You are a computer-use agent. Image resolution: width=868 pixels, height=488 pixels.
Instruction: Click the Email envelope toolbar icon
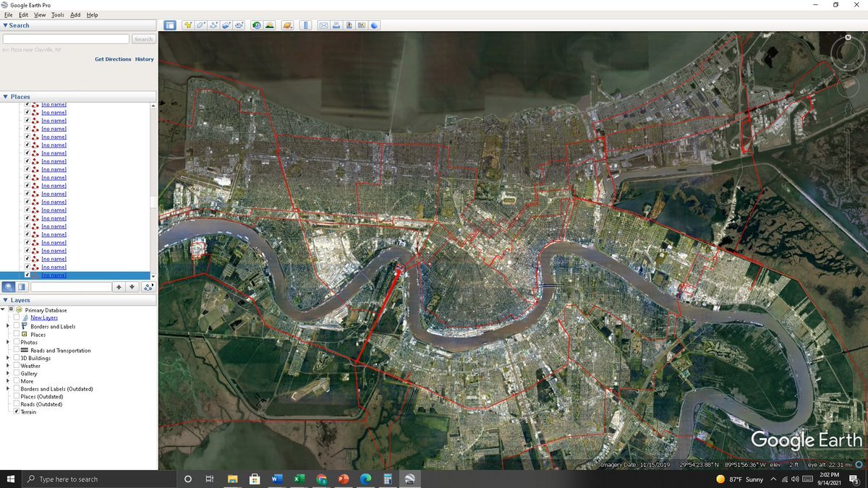pos(324,25)
